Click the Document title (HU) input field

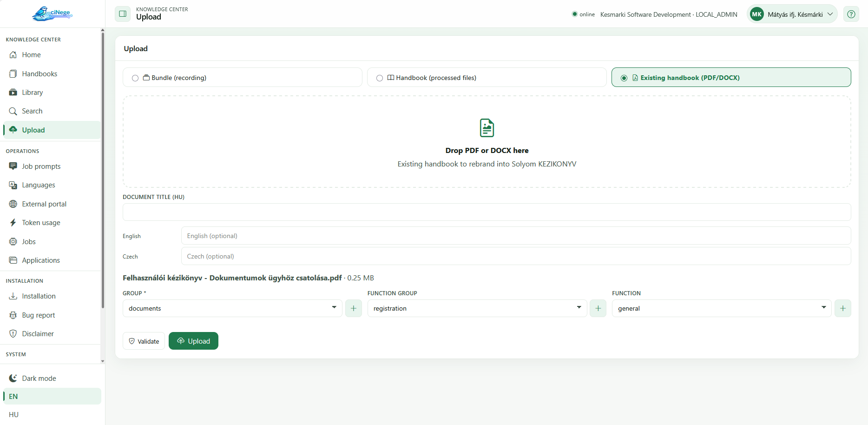pos(487,212)
